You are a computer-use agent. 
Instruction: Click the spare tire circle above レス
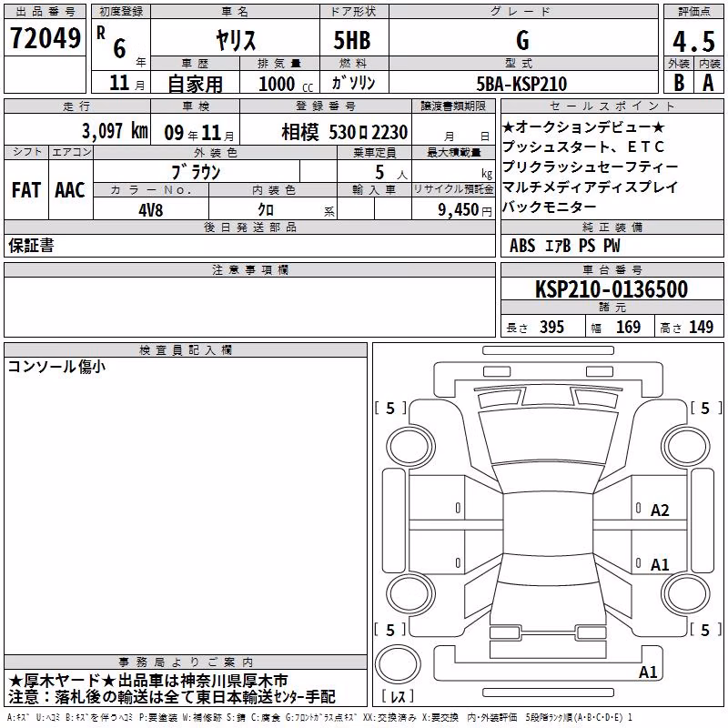pyautogui.click(x=398, y=663)
